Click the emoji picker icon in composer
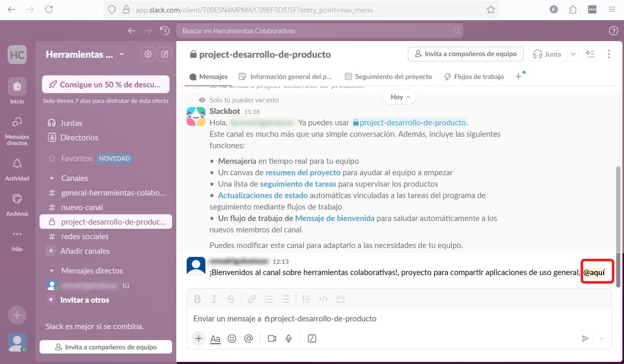 [232, 339]
